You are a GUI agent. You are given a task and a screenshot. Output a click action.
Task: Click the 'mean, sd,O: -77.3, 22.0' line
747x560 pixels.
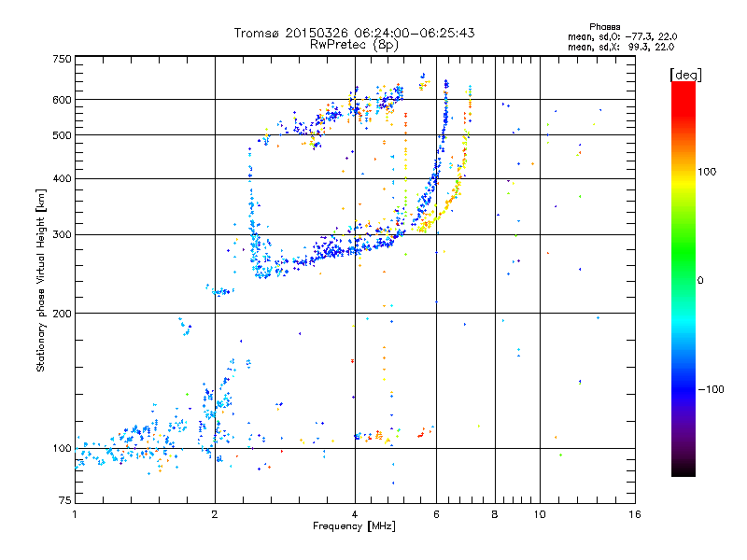click(622, 36)
